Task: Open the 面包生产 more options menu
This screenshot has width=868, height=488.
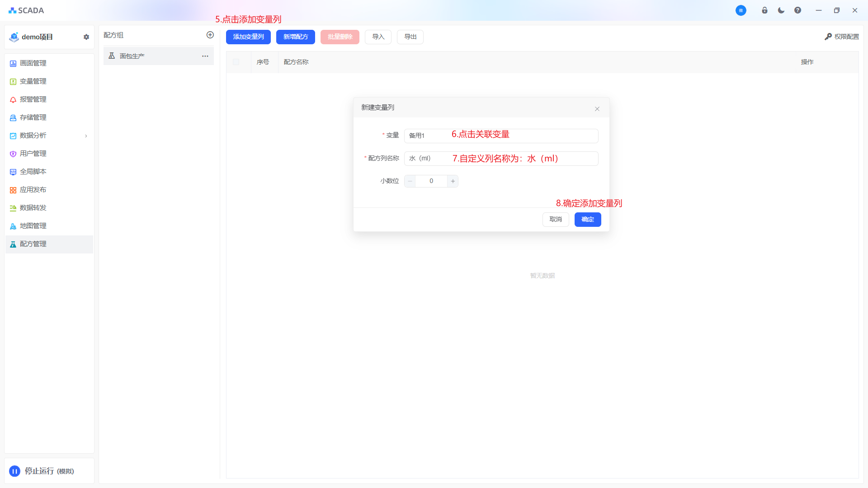Action: 205,56
